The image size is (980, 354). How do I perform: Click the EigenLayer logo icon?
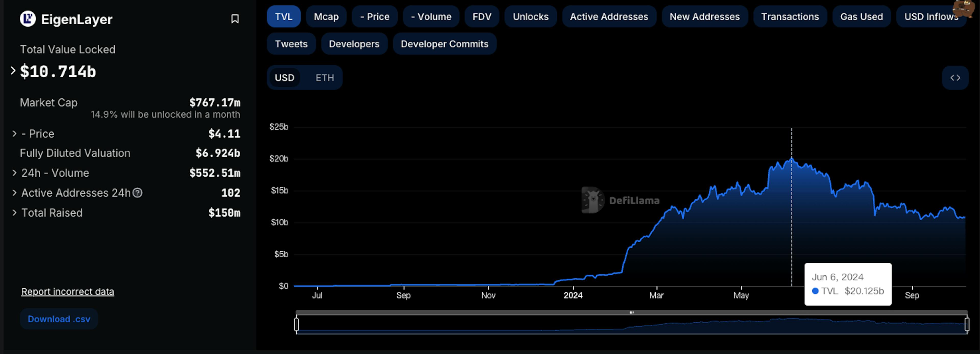(x=28, y=19)
